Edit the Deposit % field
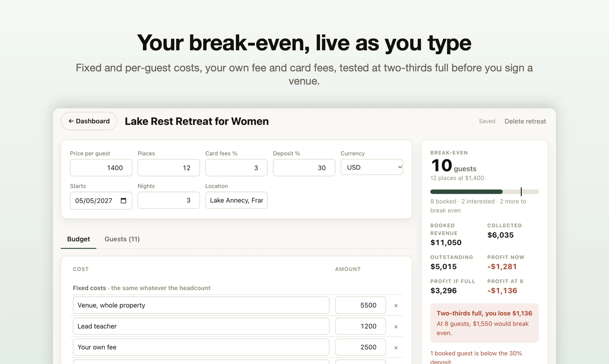The height and width of the screenshot is (364, 609). (x=304, y=168)
